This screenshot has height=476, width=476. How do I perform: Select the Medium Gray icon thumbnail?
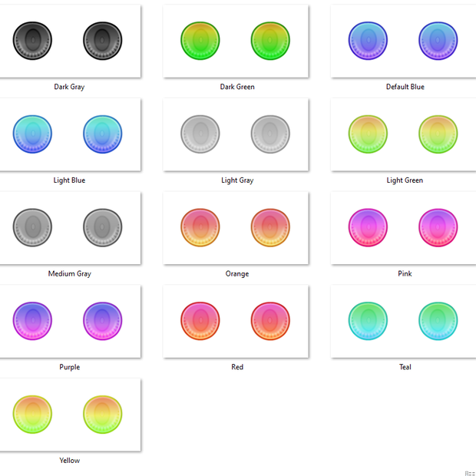click(x=70, y=228)
